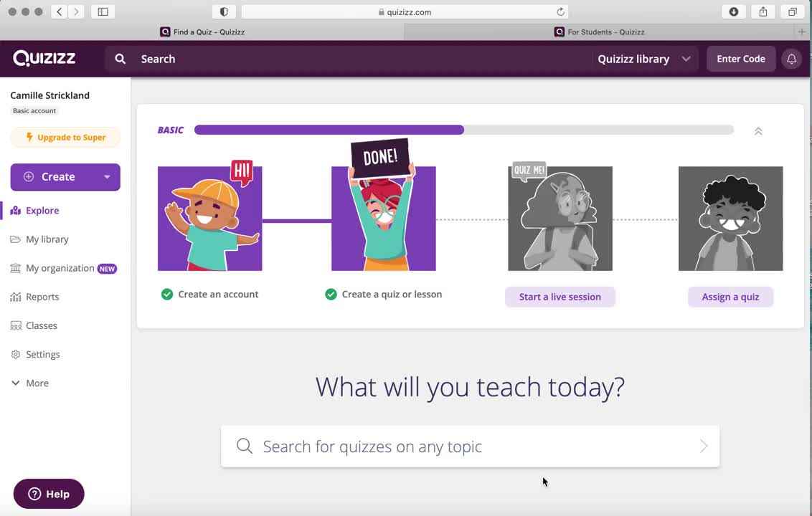Open Create dropdown arrow
The height and width of the screenshot is (516, 812).
click(107, 177)
